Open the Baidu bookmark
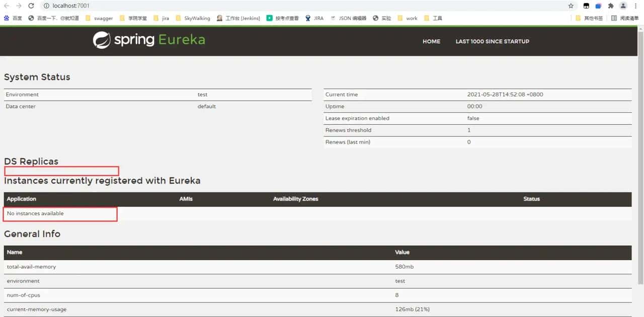This screenshot has width=644, height=317. [x=13, y=18]
